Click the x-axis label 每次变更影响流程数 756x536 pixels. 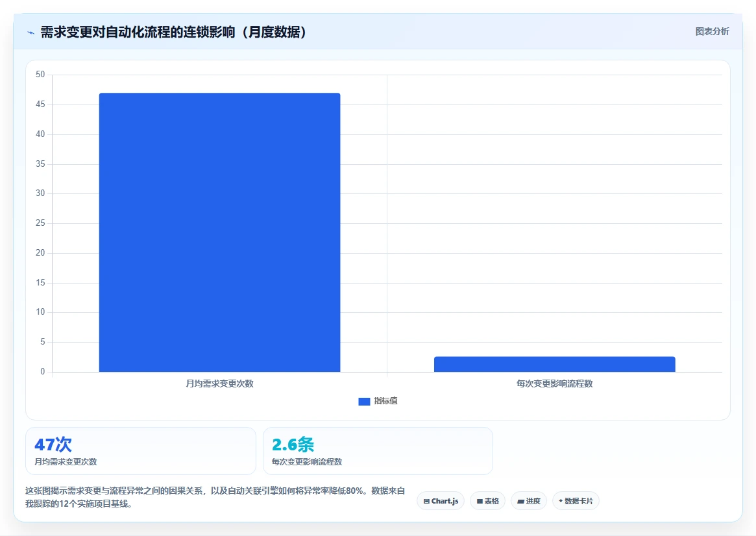tap(554, 384)
